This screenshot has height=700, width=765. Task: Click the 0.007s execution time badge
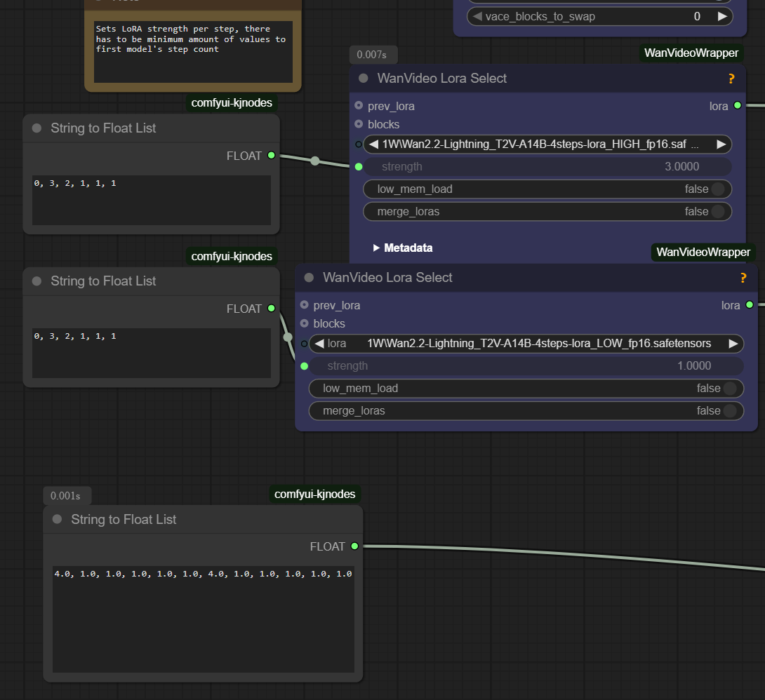tap(373, 55)
